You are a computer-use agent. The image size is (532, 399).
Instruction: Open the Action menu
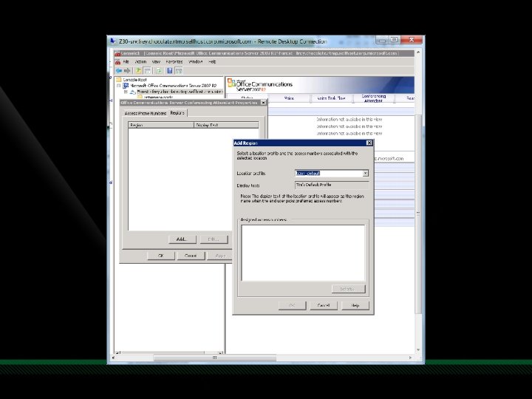pyautogui.click(x=140, y=62)
